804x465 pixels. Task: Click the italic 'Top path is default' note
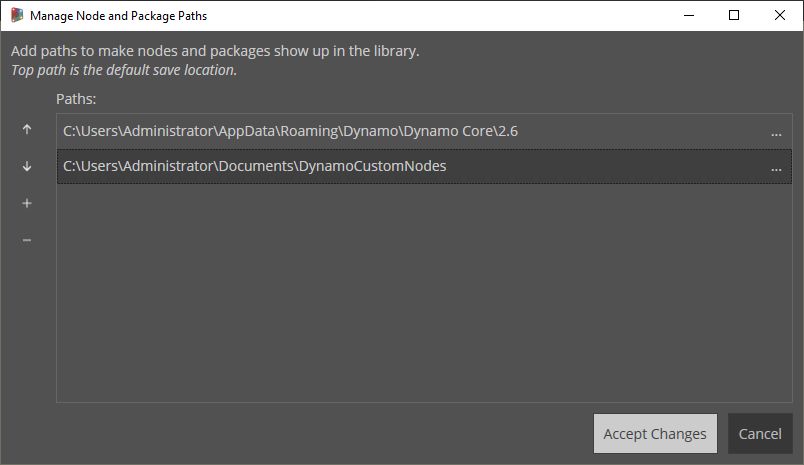(x=124, y=70)
